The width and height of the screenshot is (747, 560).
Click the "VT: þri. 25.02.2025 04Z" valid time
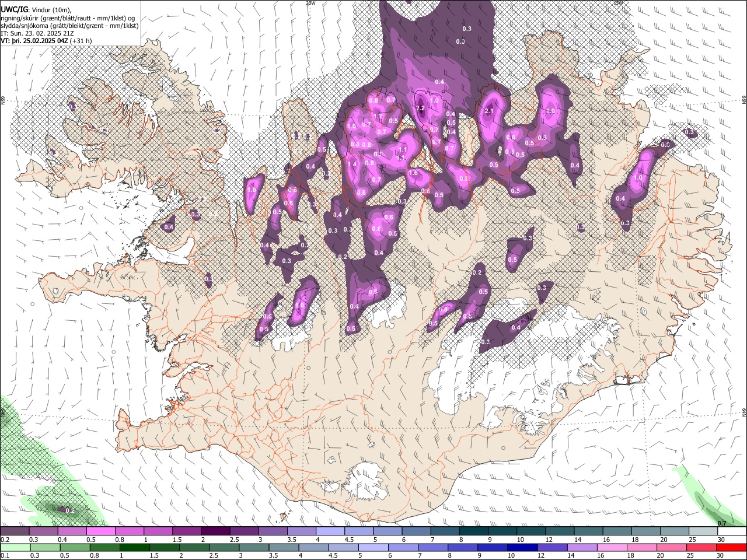pyautogui.click(x=34, y=41)
